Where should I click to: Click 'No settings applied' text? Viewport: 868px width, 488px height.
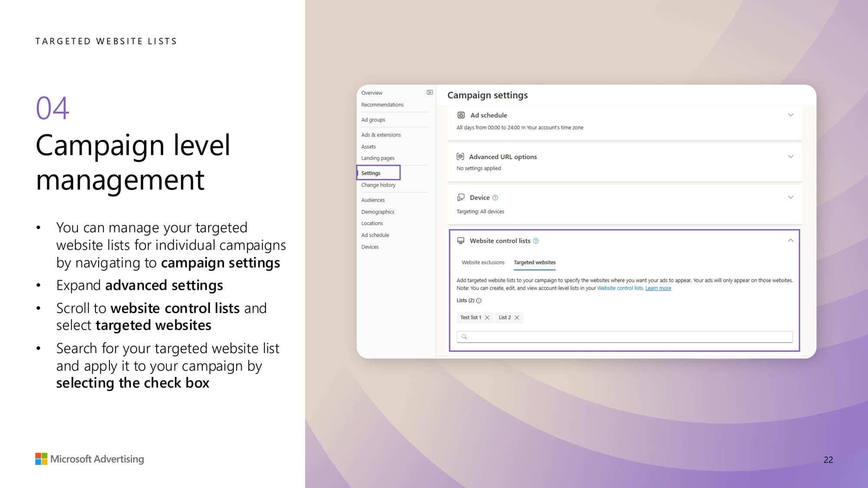479,168
